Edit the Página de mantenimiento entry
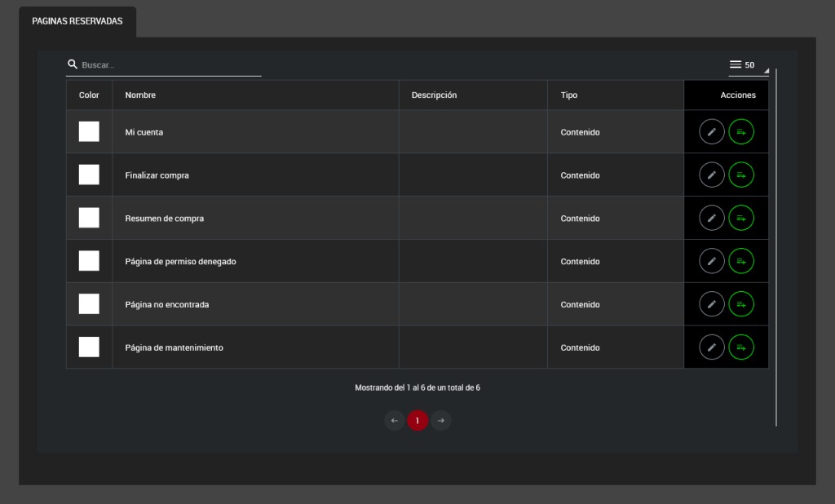Screen dimensions: 835x504 coord(711,347)
